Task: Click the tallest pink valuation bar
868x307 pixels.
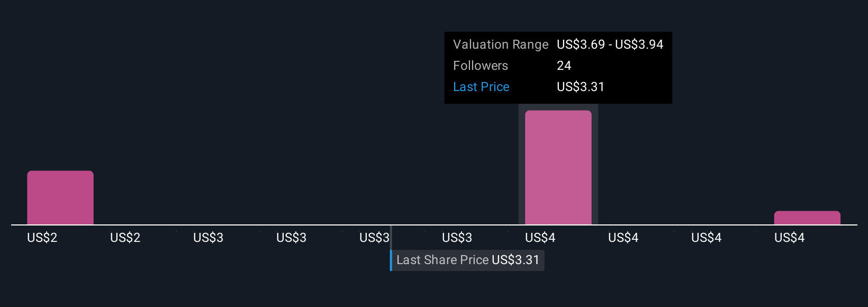Action: pyautogui.click(x=558, y=167)
